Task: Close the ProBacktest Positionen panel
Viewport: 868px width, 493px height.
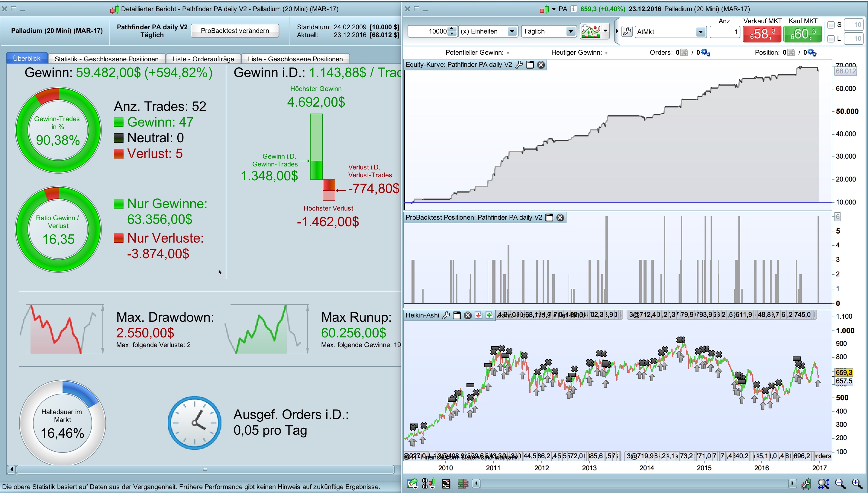Action: (x=560, y=218)
